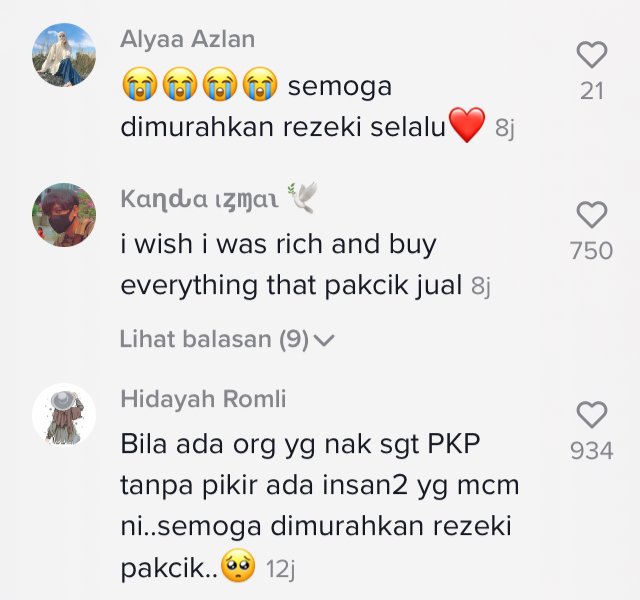The image size is (640, 600).
Task: Tap the 12j timestamp on Hidayah's comment
Action: [280, 569]
